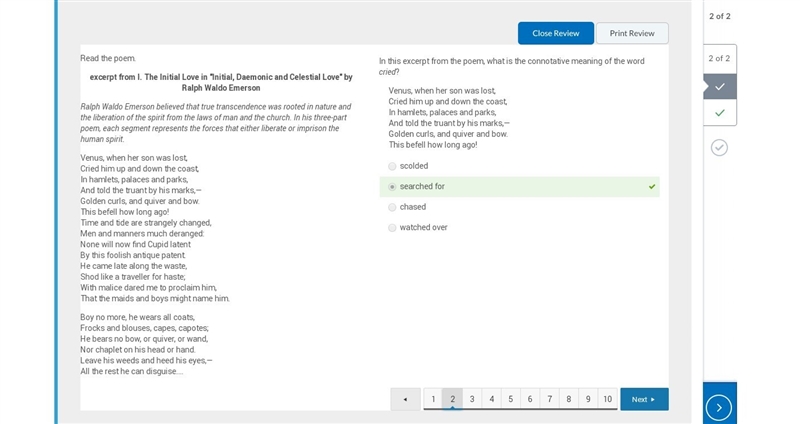
Task: Select the green checkmark sidebar item
Action: (719, 113)
